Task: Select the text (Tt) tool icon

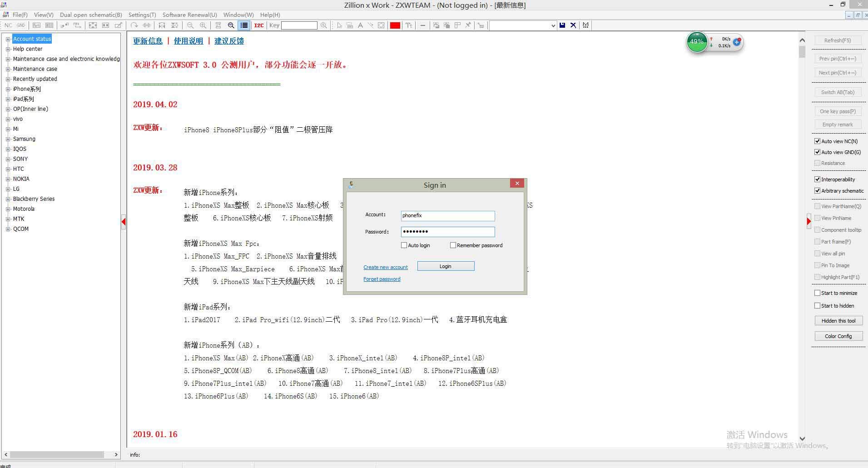Action: coord(408,25)
